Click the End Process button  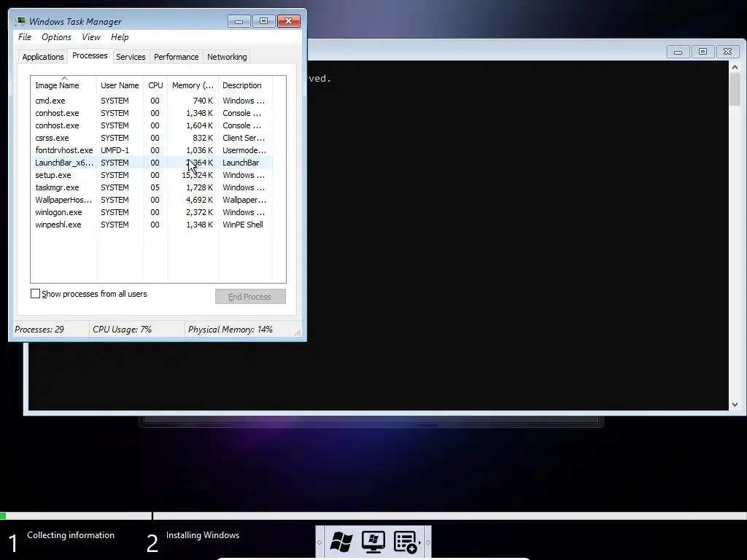(250, 296)
